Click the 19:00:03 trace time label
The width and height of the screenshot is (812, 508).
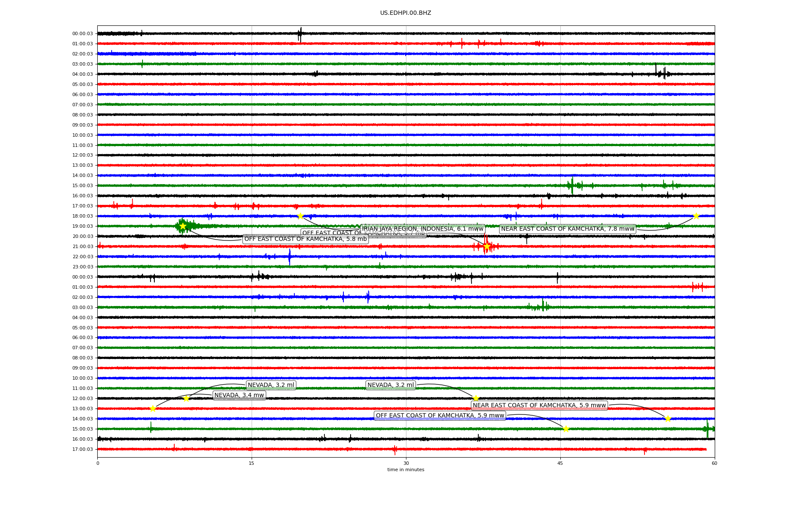pyautogui.click(x=82, y=226)
